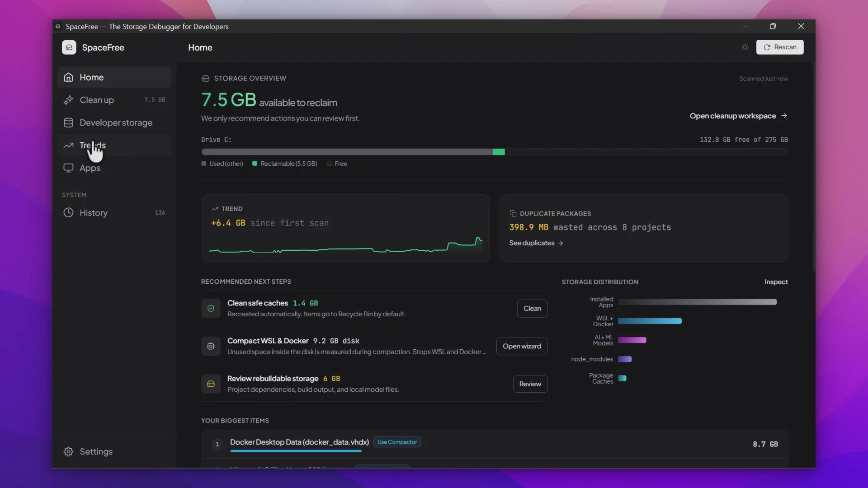Click the Duplicate Packages copy icon
This screenshot has width=868, height=488.
pyautogui.click(x=513, y=213)
